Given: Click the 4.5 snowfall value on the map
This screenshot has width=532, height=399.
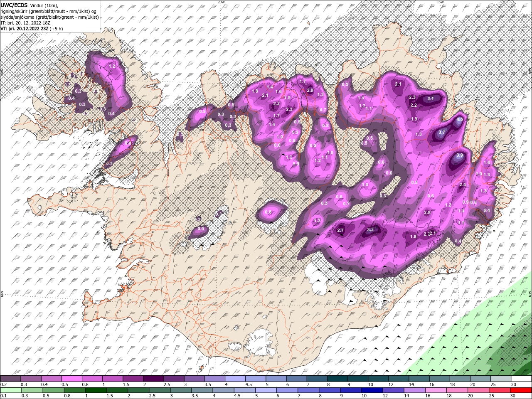Looking at the screenshot, I should (x=460, y=119).
